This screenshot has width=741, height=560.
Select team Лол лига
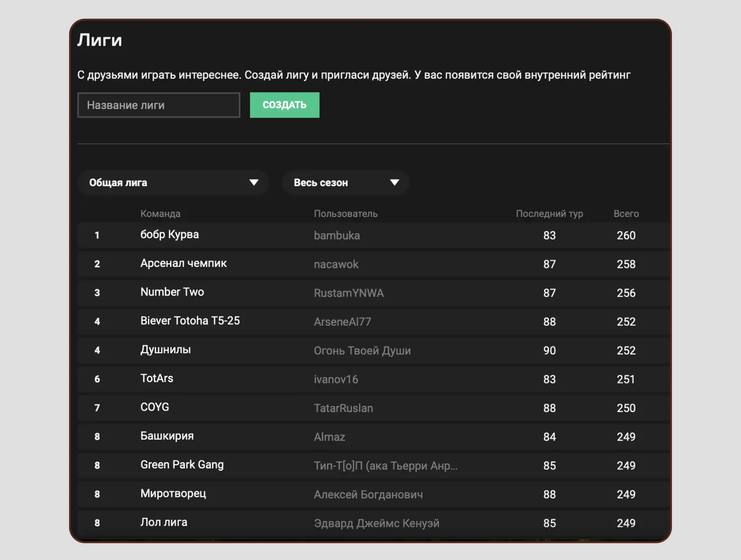tap(164, 522)
